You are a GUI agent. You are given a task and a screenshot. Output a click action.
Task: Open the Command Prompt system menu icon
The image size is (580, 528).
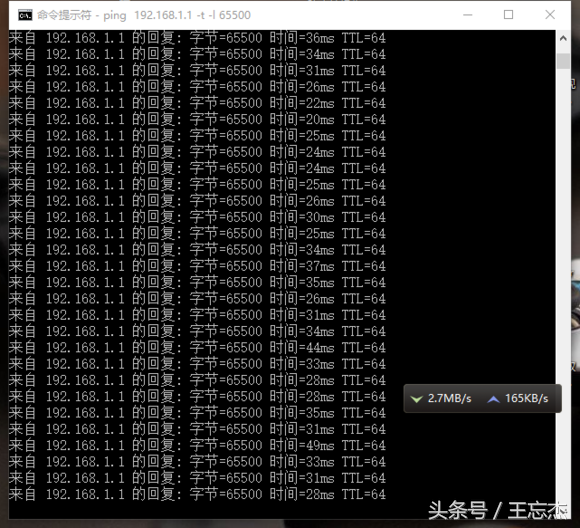pos(25,16)
